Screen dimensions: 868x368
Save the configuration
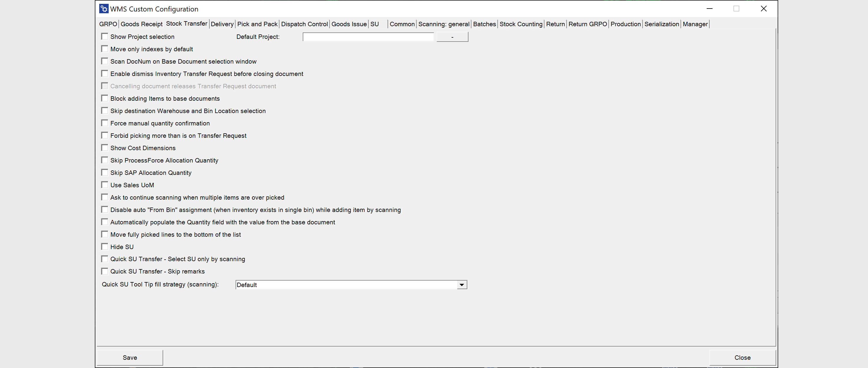pos(130,358)
